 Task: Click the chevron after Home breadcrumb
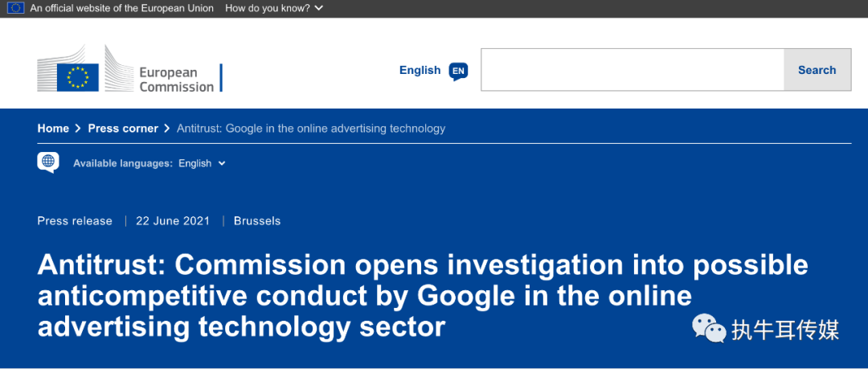(79, 129)
